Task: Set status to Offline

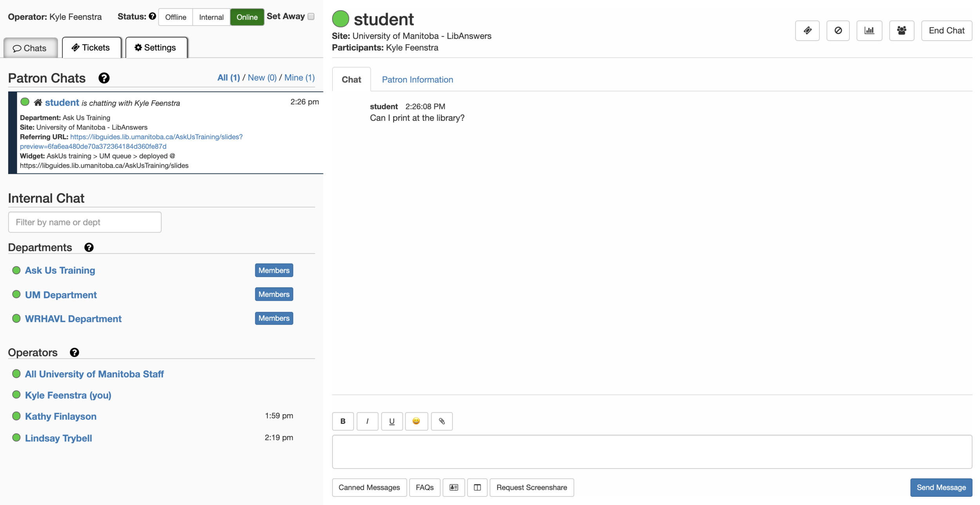Action: pos(175,17)
